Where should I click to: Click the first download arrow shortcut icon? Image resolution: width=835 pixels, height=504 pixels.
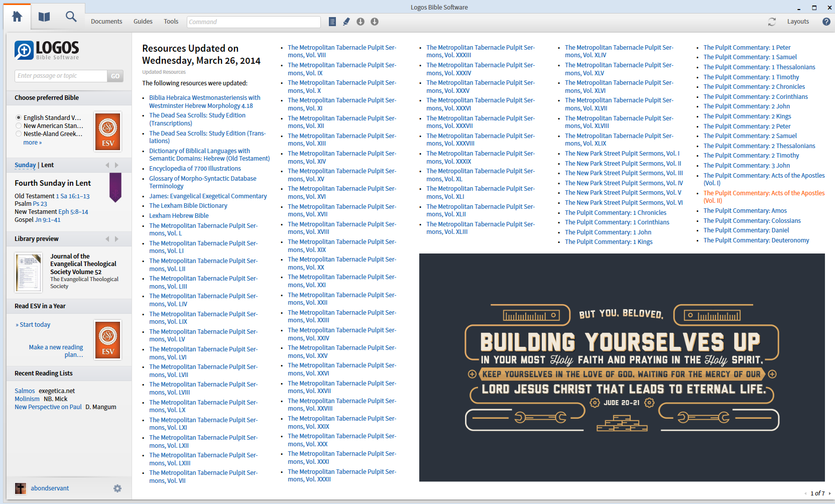[361, 22]
